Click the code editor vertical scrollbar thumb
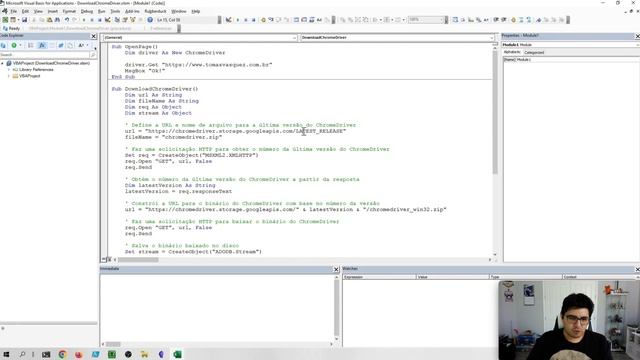 (x=495, y=113)
